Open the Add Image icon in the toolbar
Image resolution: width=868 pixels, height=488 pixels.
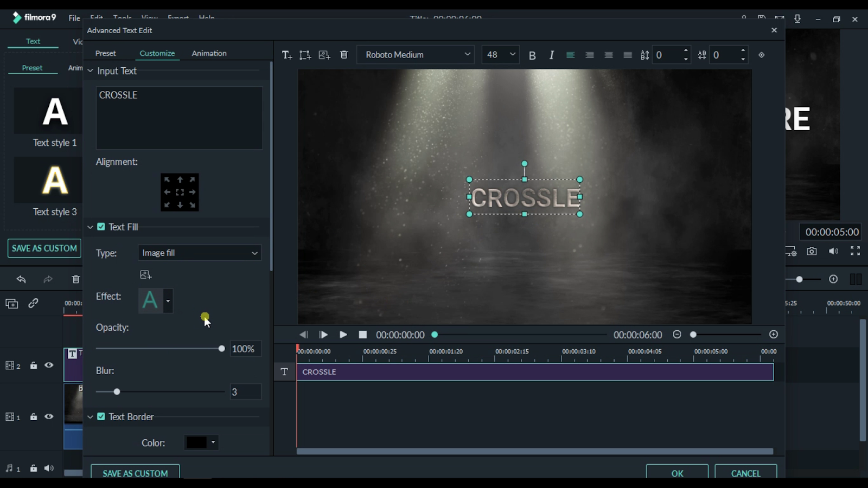[324, 54]
